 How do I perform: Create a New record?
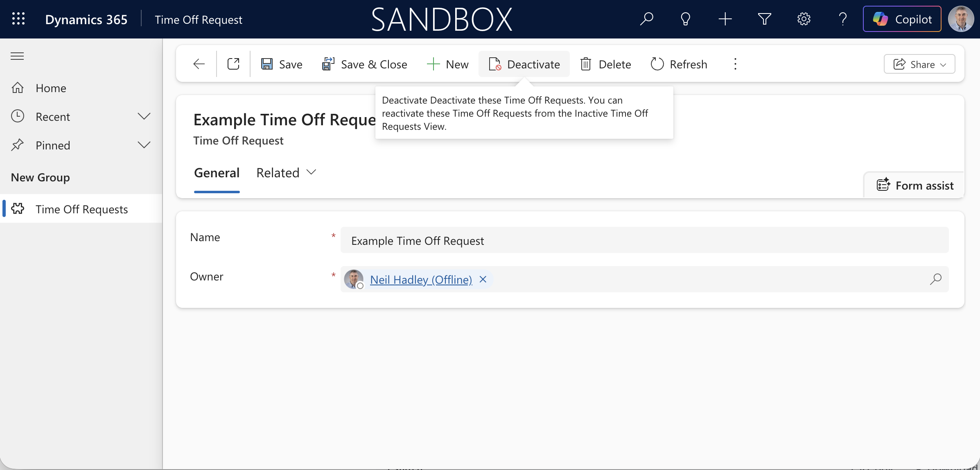[x=447, y=64]
